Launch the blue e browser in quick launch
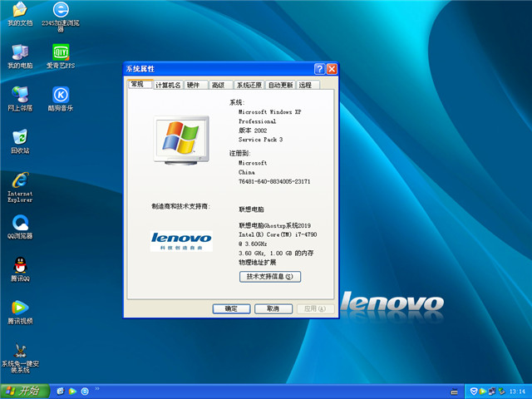532x399 pixels. [x=85, y=392]
